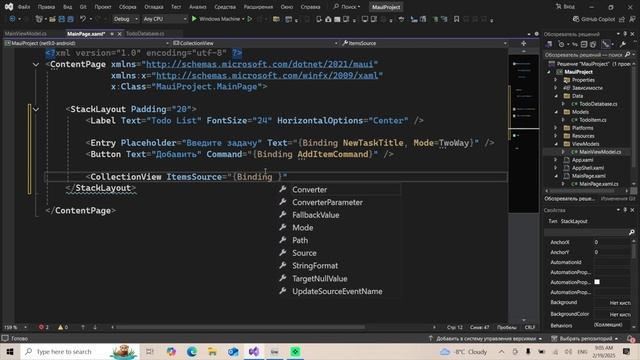Select AppShell.xaml in Solution Explorer

[x=588, y=168]
